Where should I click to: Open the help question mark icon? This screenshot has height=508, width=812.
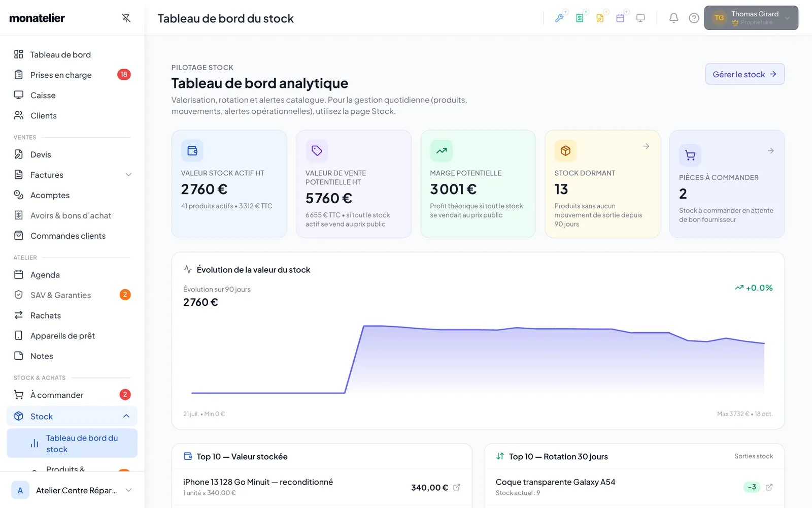694,18
